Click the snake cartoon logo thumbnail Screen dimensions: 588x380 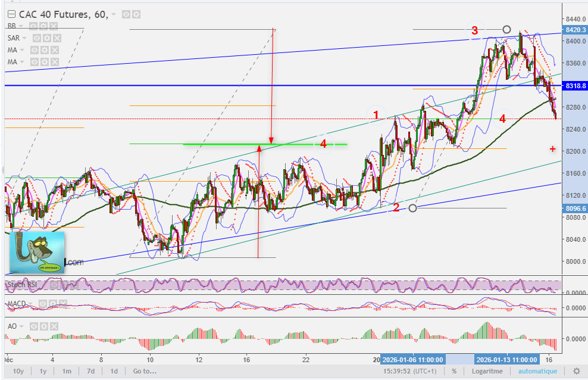[37, 252]
